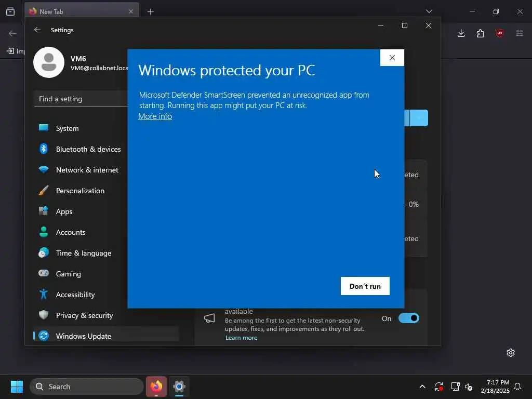Image resolution: width=532 pixels, height=399 pixels.
Task: Show hidden system tray icons chevron
Action: point(422,387)
